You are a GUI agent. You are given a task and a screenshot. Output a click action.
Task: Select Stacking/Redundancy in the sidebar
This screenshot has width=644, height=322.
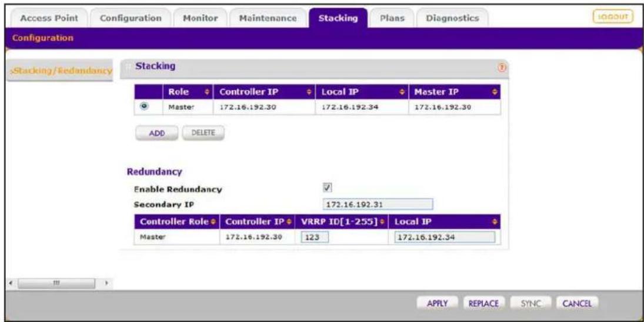(62, 71)
